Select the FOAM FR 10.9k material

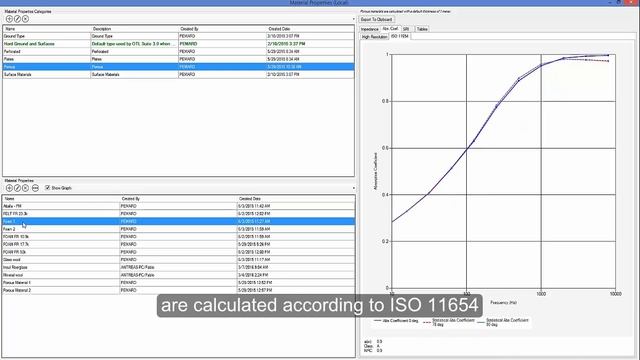point(178,237)
